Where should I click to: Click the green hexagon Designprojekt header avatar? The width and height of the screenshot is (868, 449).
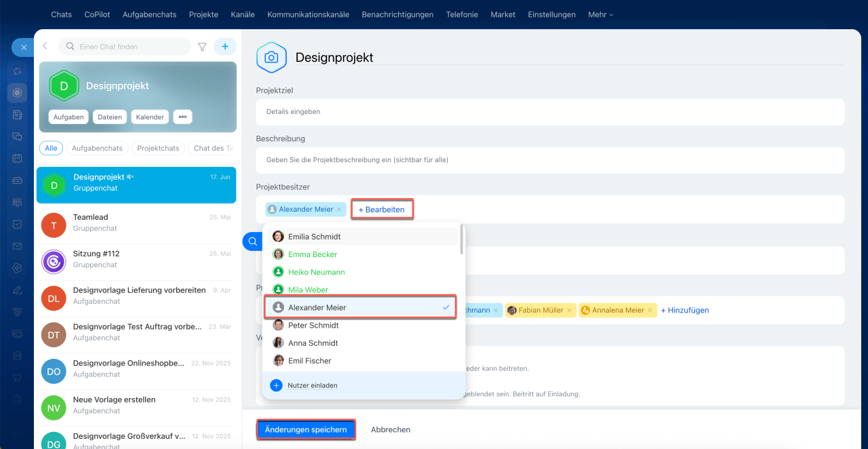pyautogui.click(x=64, y=86)
